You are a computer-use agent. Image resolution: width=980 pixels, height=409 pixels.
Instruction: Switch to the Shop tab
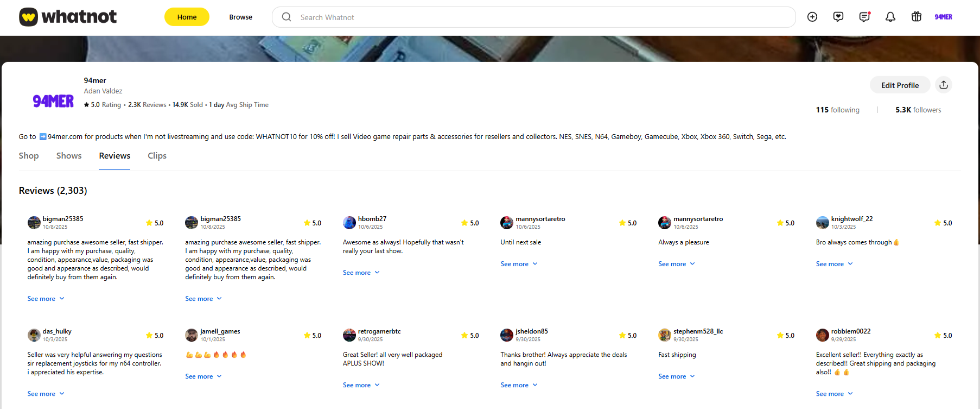29,156
